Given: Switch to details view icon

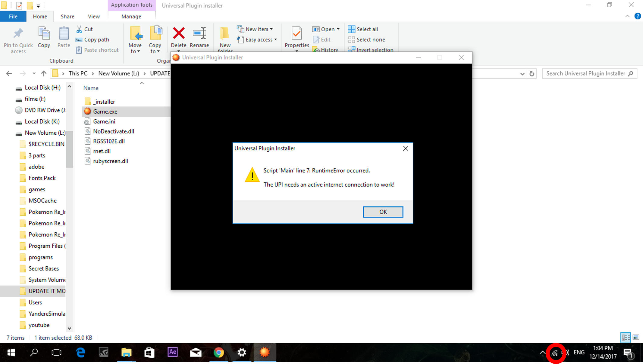Looking at the screenshot, I should tap(626, 337).
